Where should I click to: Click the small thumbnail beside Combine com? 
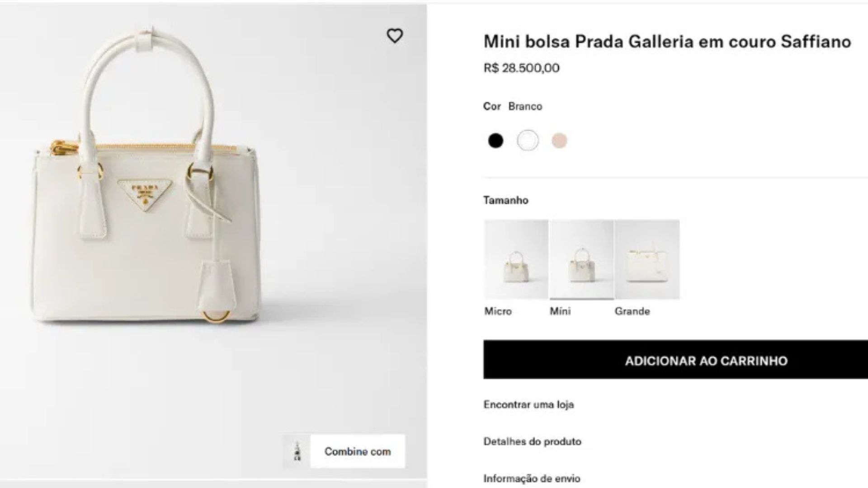click(x=297, y=451)
